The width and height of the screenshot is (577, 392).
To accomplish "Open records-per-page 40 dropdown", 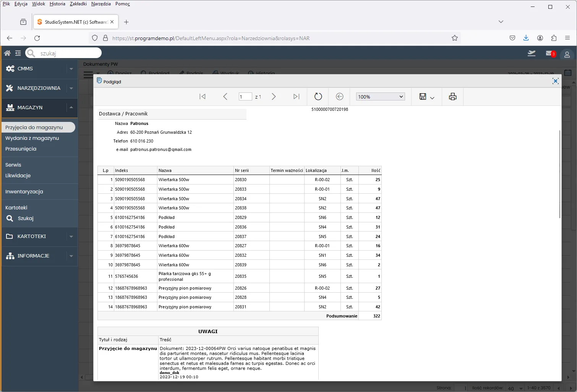I will click(x=515, y=388).
